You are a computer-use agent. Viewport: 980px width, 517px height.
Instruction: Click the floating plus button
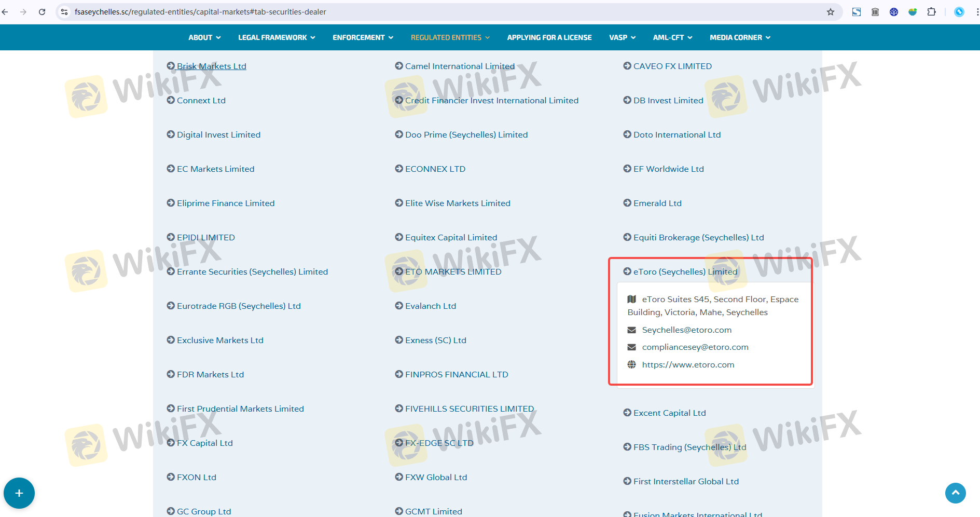[19, 493]
